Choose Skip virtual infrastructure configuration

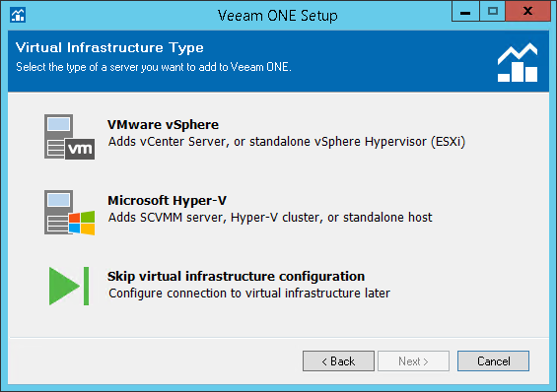click(x=236, y=277)
